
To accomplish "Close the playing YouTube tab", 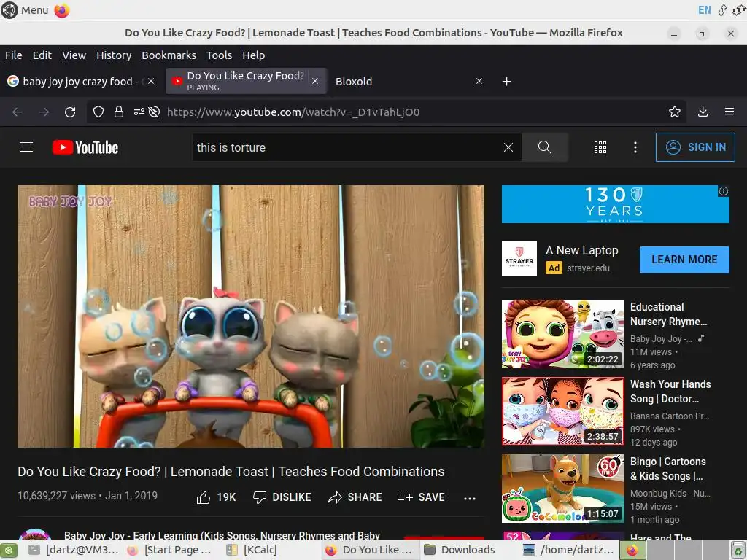I will click(x=315, y=82).
